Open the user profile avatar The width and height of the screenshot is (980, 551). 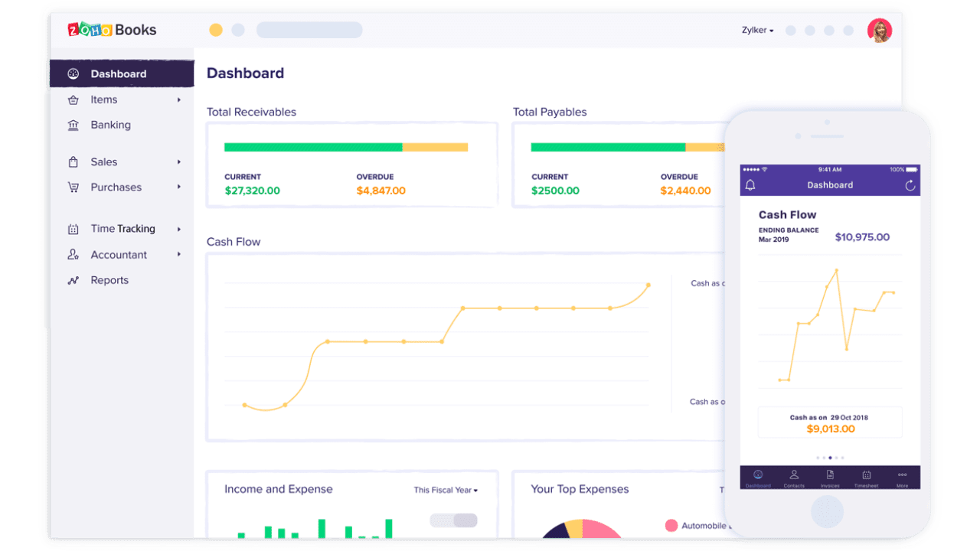pos(880,31)
